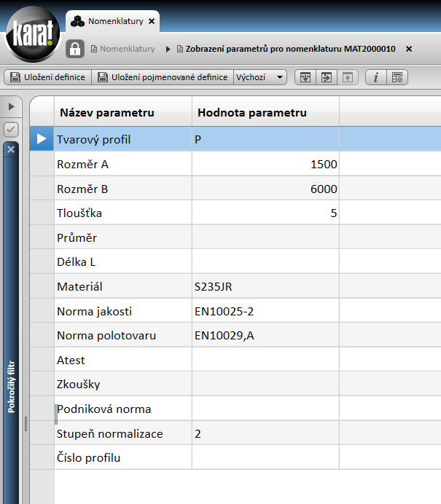Open the Pokročilý filtr side panel
Image resolution: width=441 pixels, height=504 pixels.
(11, 387)
